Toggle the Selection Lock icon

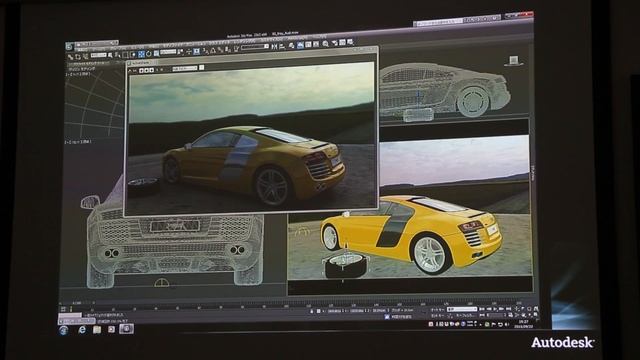click(311, 311)
